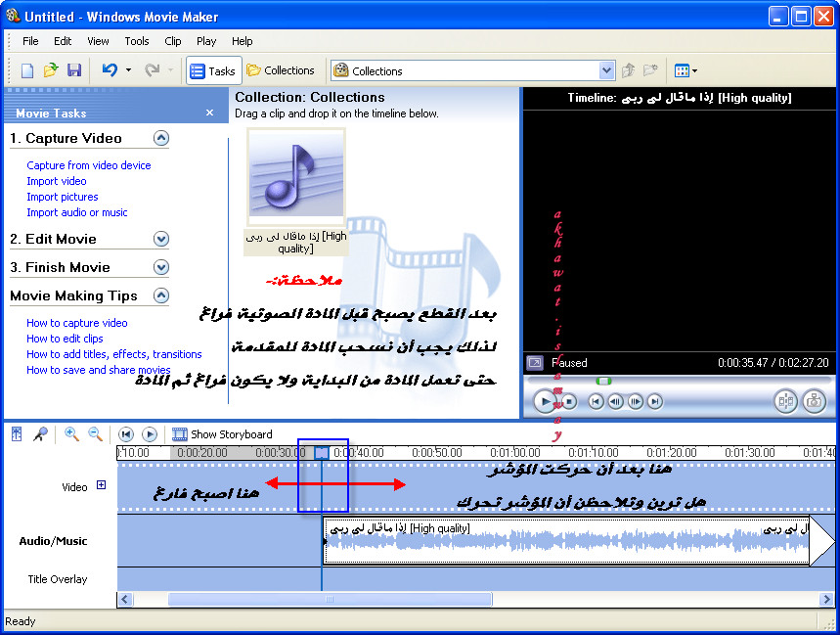Take a picture of the preview frame
Image resolution: width=840 pixels, height=635 pixels.
(x=815, y=401)
